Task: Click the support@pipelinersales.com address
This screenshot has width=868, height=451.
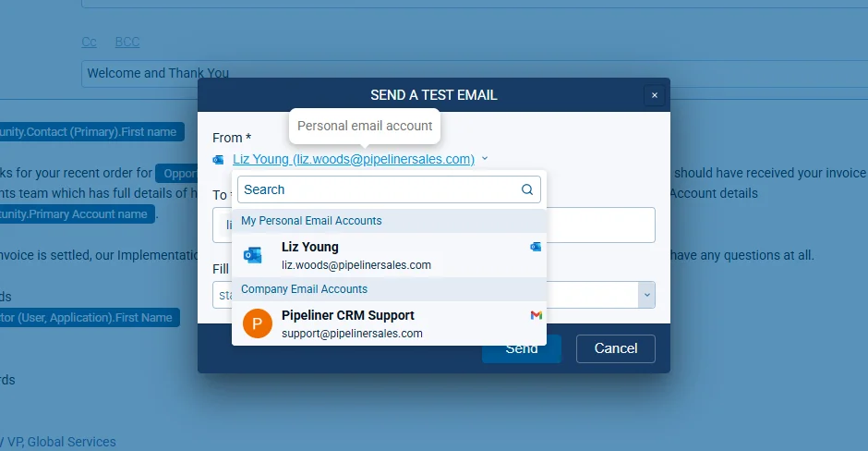Action: (352, 334)
